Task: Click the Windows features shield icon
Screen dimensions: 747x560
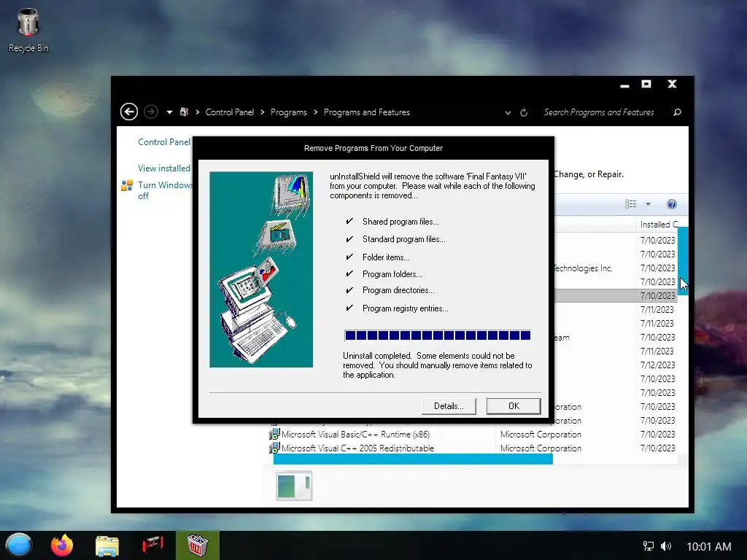Action: (x=127, y=186)
